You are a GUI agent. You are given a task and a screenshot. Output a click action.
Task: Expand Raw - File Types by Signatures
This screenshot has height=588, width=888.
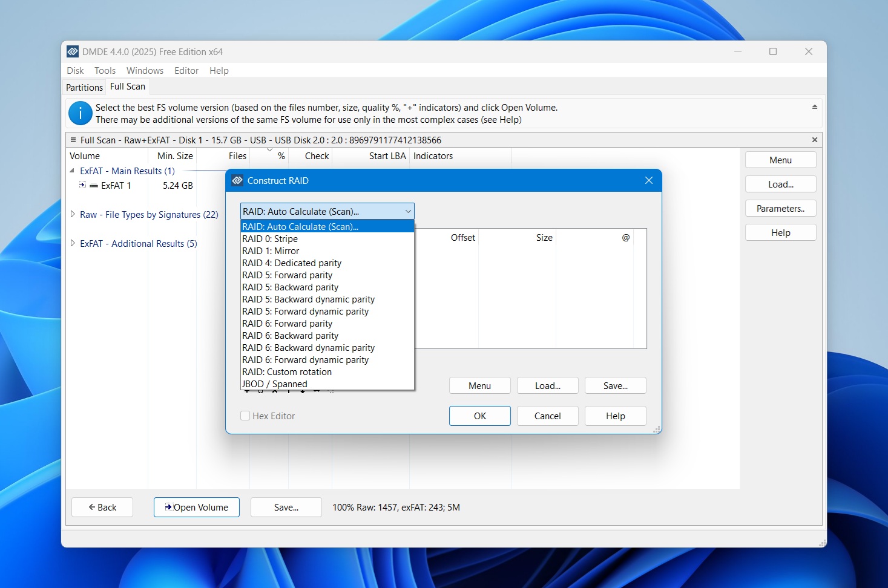[72, 214]
